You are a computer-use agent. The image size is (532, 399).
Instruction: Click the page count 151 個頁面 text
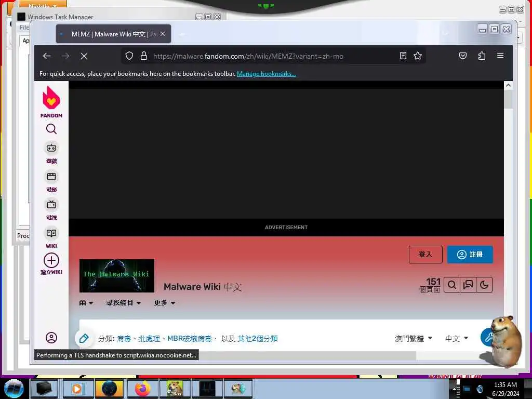click(x=430, y=285)
